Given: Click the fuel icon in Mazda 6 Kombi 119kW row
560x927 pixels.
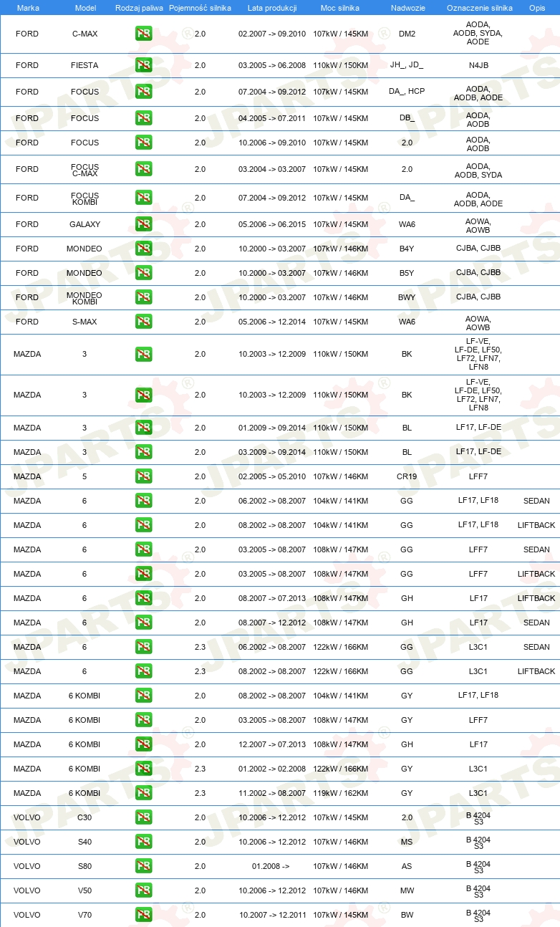Looking at the screenshot, I should coord(144,793).
